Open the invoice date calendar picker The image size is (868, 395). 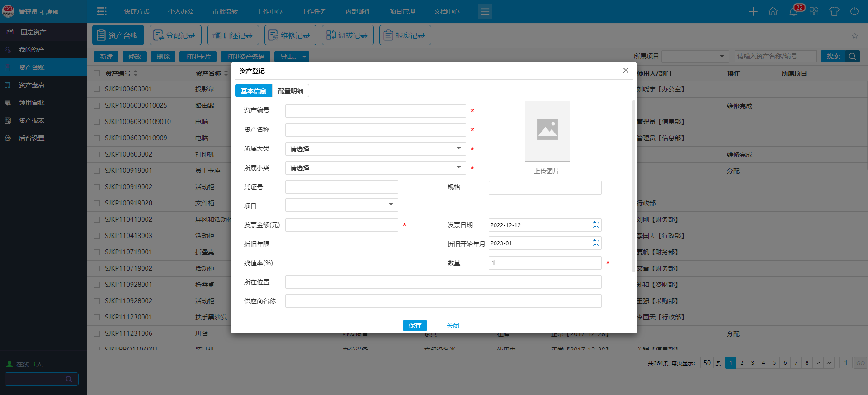point(595,225)
